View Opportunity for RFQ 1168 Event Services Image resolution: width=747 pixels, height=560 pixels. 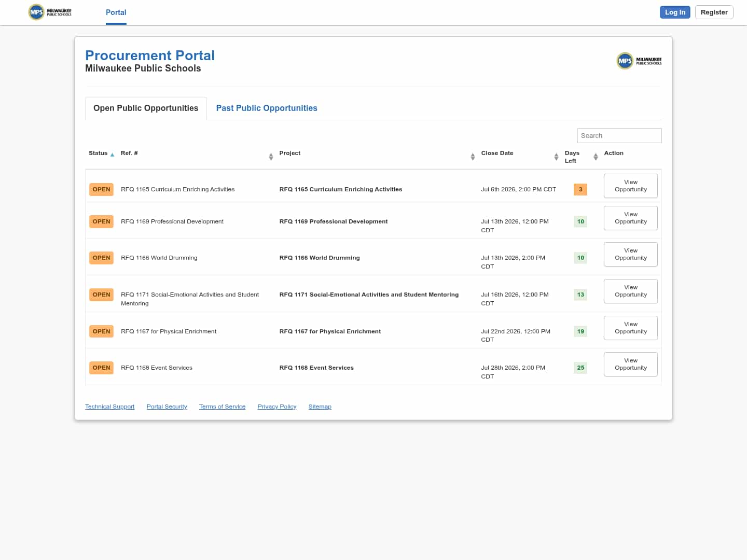(631, 364)
